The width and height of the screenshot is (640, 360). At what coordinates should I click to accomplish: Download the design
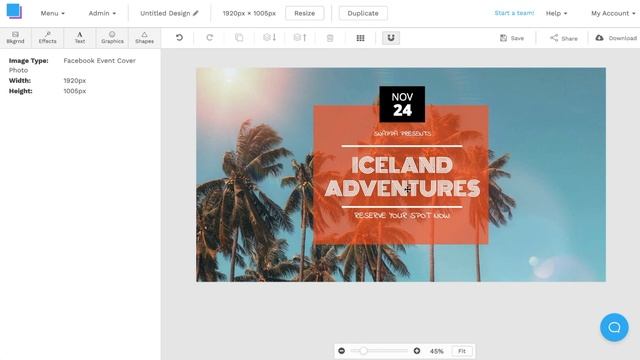[x=616, y=38]
